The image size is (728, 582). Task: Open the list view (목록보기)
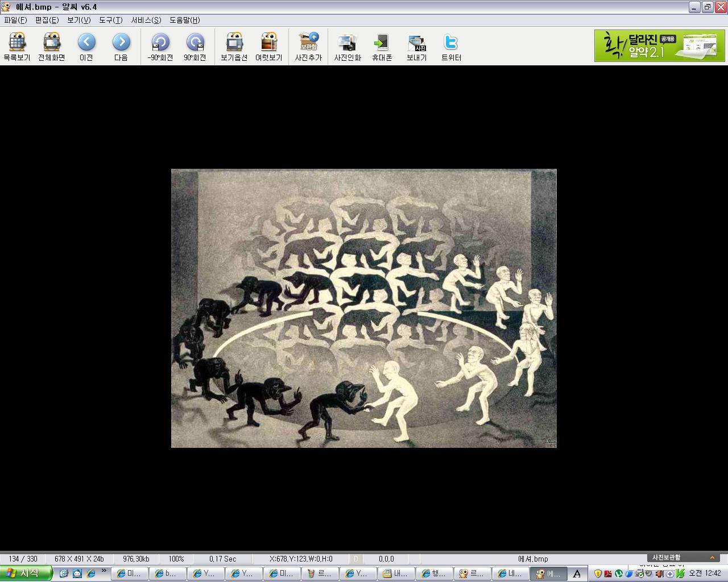[17, 47]
